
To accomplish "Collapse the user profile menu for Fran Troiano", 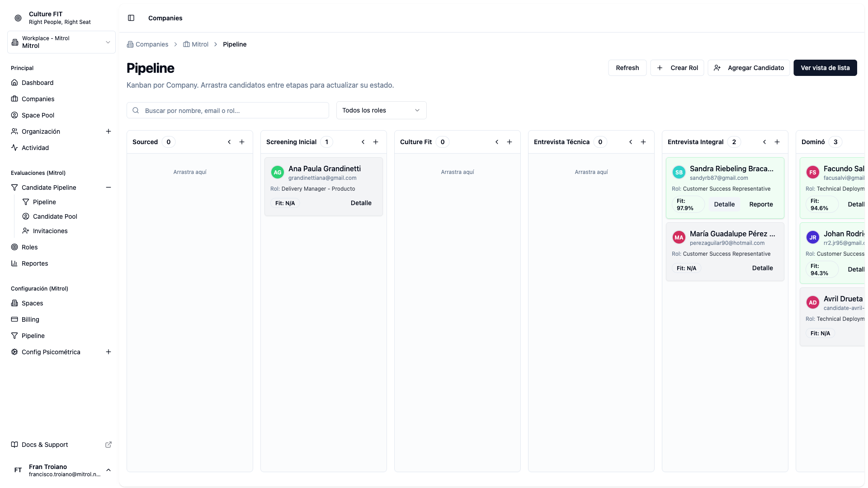I will click(x=108, y=470).
